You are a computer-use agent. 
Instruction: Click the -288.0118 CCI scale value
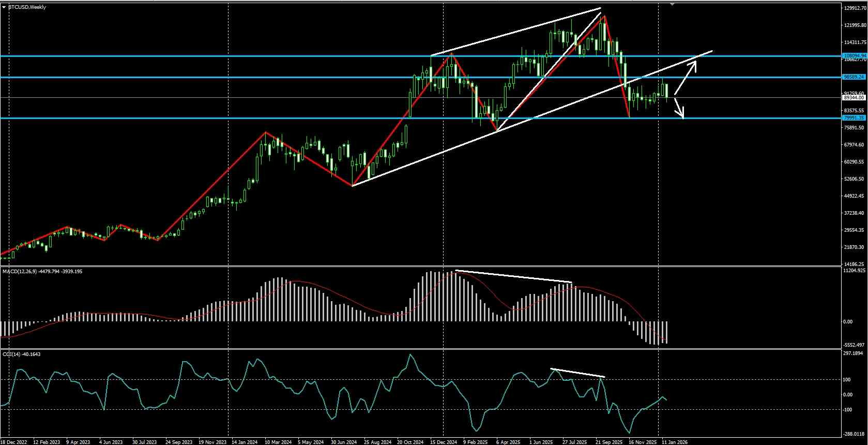855,434
